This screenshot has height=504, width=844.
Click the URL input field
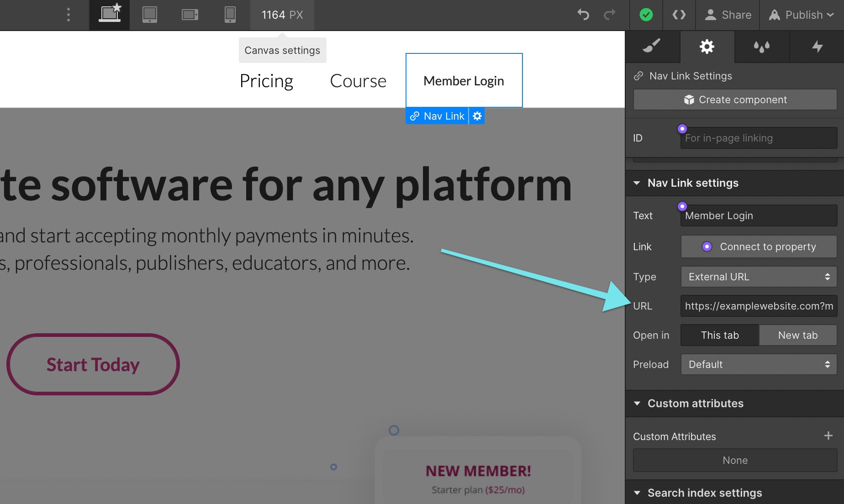759,306
